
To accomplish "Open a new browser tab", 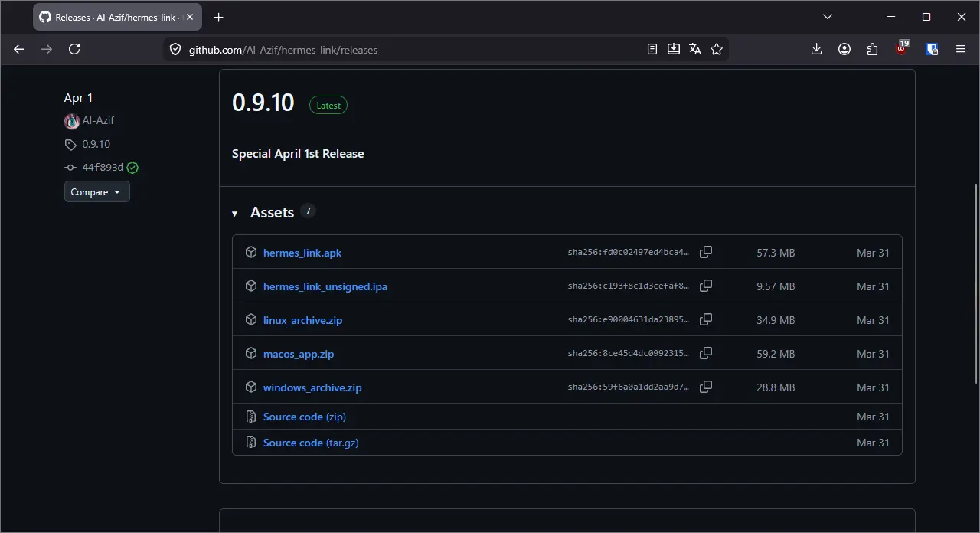I will tap(219, 17).
